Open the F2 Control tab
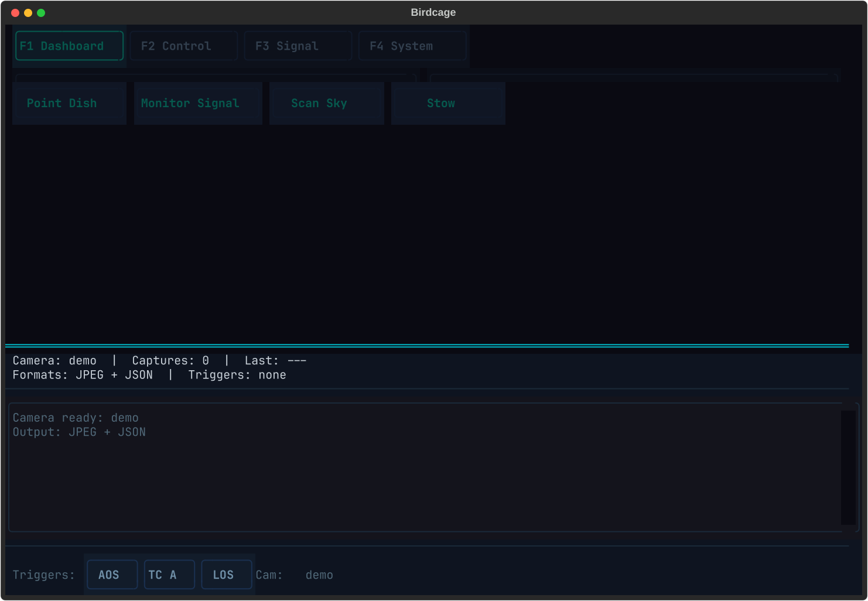The image size is (868, 601). (x=183, y=46)
